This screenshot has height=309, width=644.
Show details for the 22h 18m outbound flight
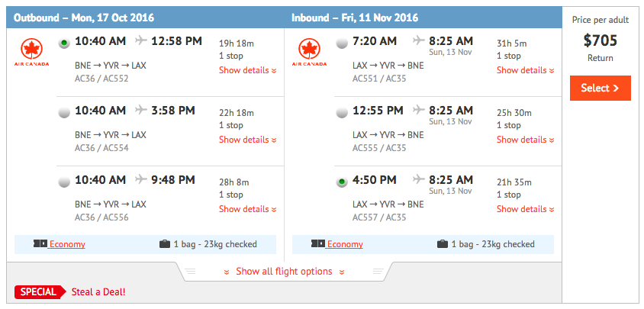tap(248, 140)
